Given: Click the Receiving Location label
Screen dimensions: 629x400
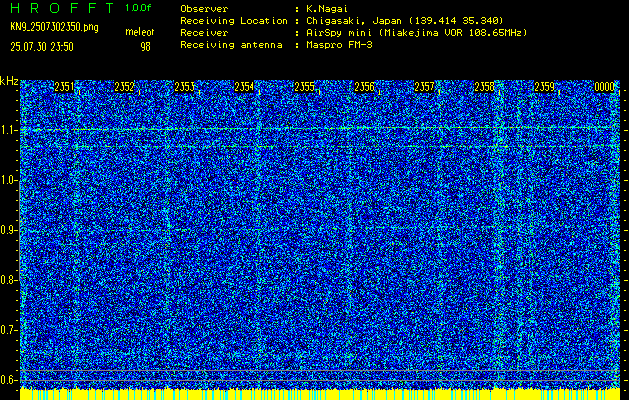Looking at the screenshot, I should pos(234,20).
